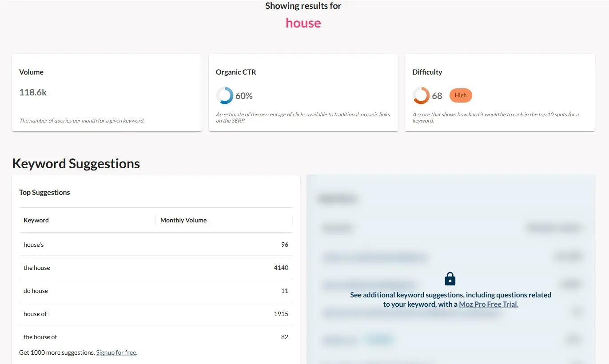Sort by the Keyword column header
609x364 pixels.
36,220
